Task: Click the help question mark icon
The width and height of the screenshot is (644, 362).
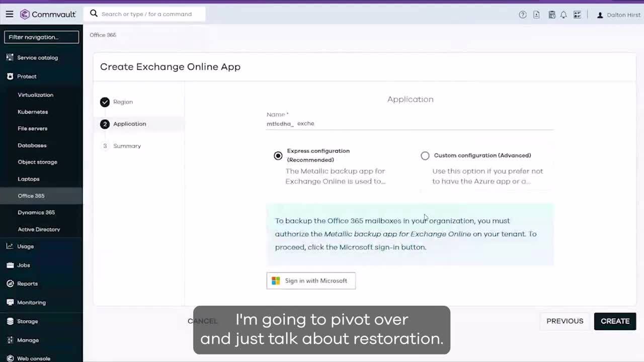Action: tap(523, 15)
